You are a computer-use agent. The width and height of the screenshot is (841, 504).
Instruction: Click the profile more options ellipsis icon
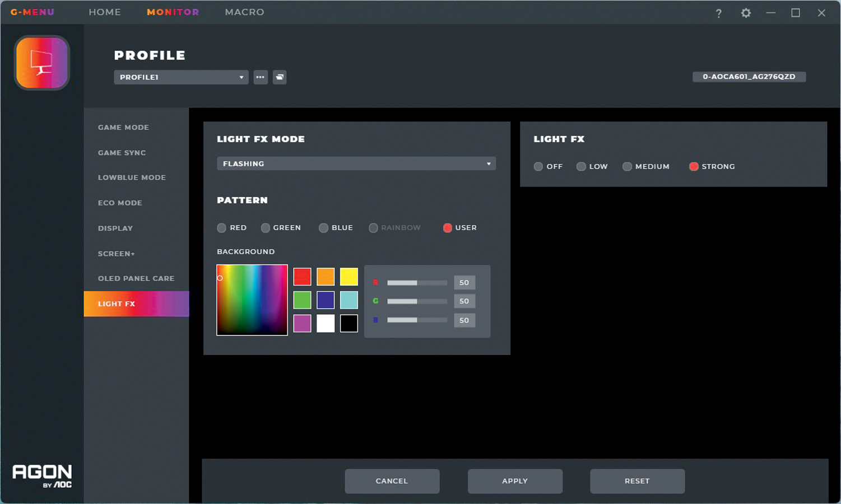coord(261,77)
